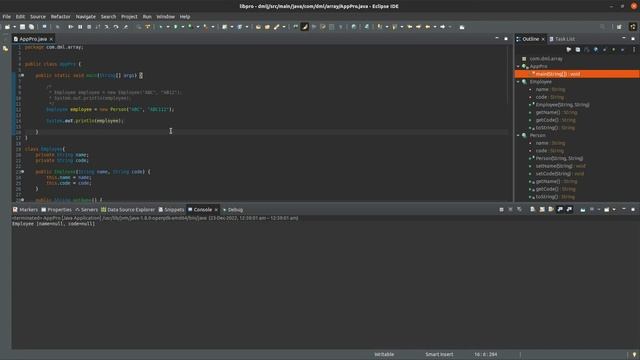This screenshot has height=360, width=640.
Task: Click the Step Into icon
Action: (107, 27)
